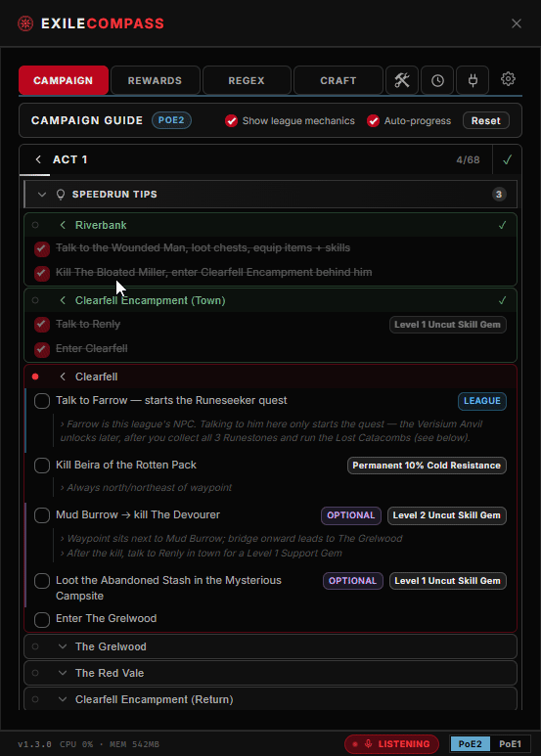Switch to the Regex tab
The height and width of the screenshot is (756, 541).
[247, 80]
